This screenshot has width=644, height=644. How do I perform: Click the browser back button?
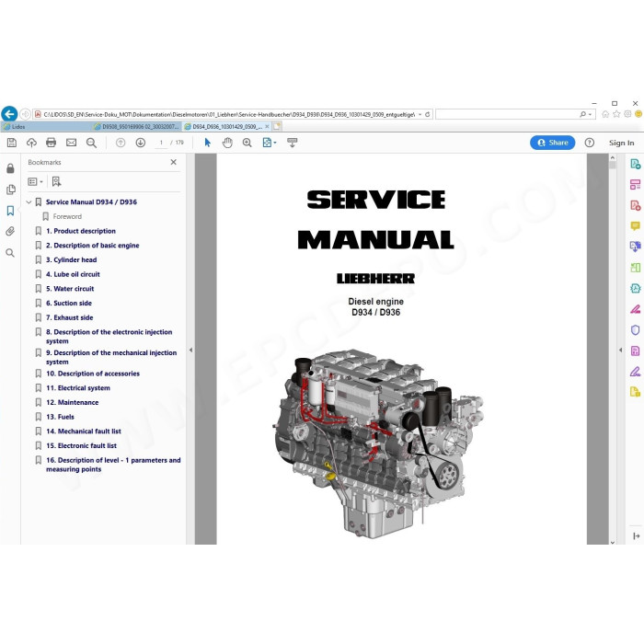click(9, 114)
